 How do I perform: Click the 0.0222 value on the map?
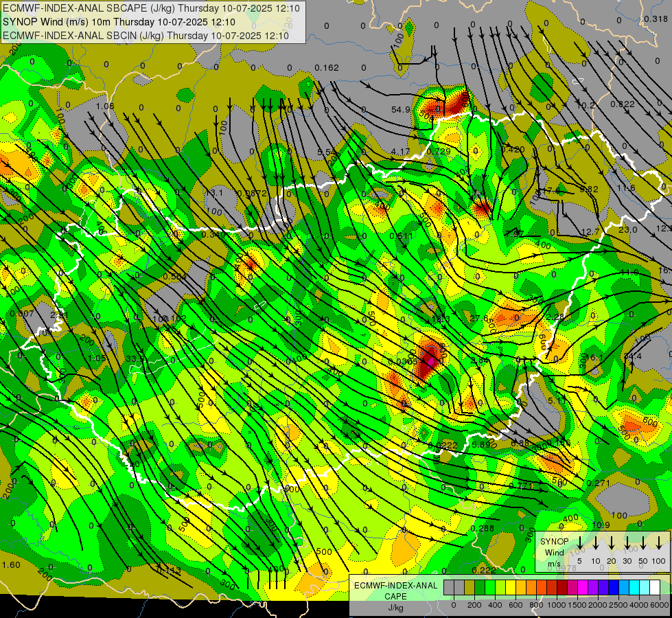pyautogui.click(x=443, y=446)
